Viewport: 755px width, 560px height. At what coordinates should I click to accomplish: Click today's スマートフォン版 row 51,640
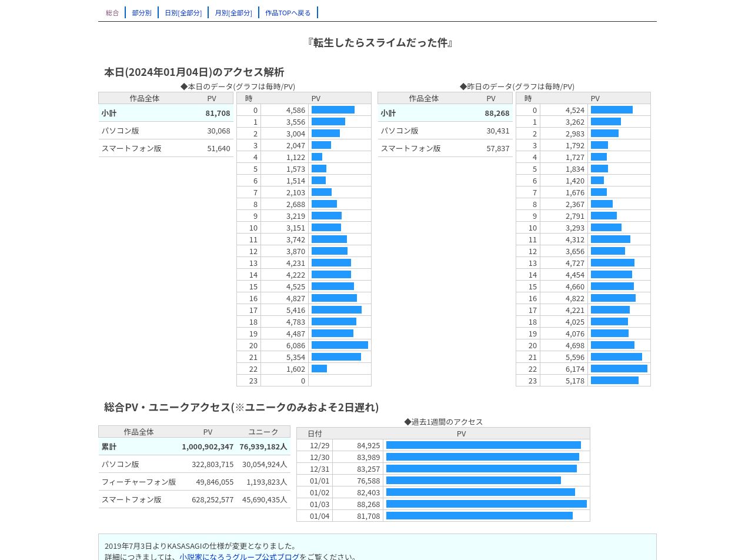tap(166, 148)
